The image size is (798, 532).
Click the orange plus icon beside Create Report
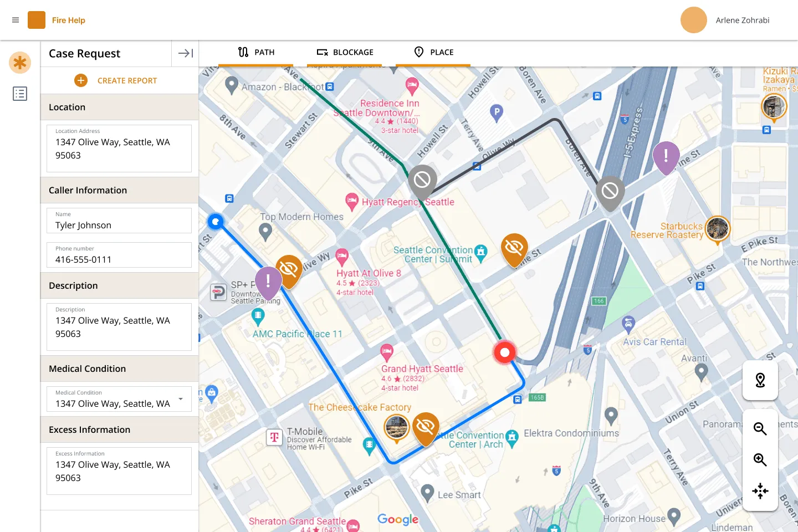coord(81,80)
